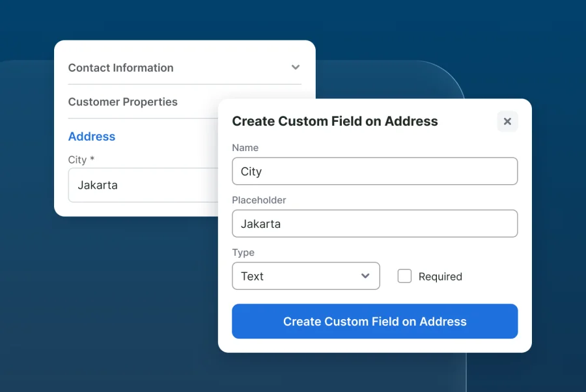
Task: Click the Type label above the dropdown
Action: [x=244, y=253]
